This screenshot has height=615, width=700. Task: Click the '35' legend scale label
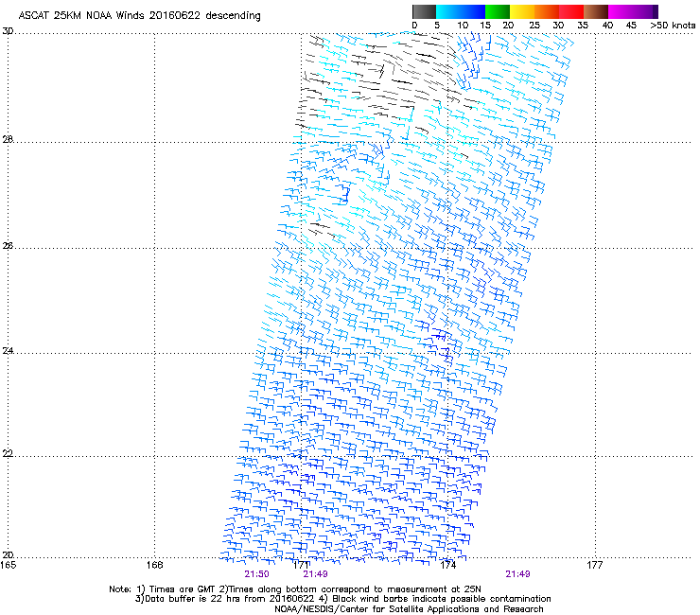click(x=583, y=26)
